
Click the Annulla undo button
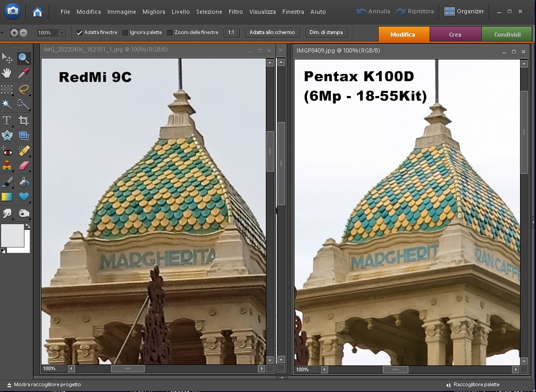tap(373, 11)
